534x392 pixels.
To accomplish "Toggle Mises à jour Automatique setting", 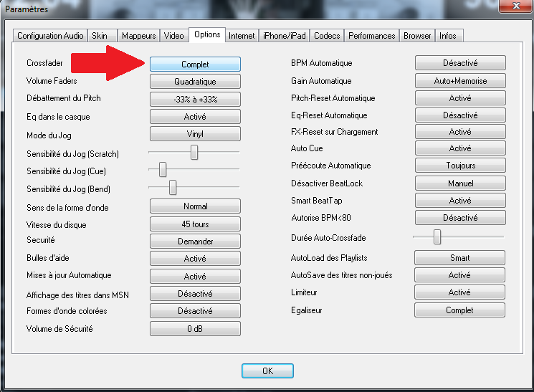I will pos(195,276).
